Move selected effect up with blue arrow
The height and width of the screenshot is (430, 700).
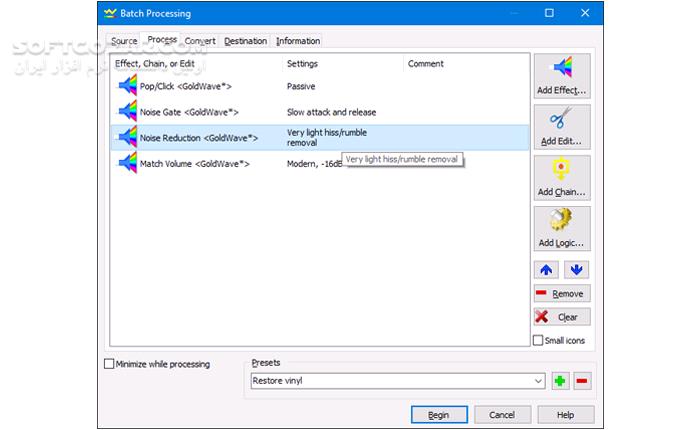click(545, 269)
